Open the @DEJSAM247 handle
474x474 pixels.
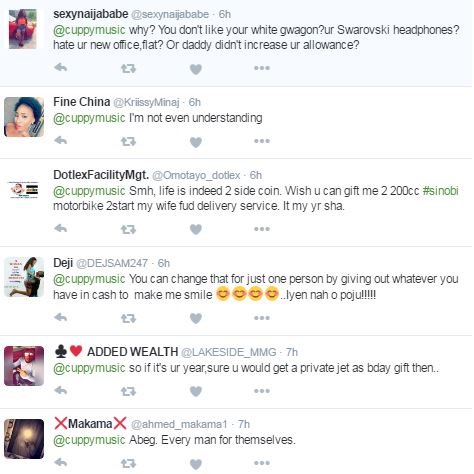point(112,263)
